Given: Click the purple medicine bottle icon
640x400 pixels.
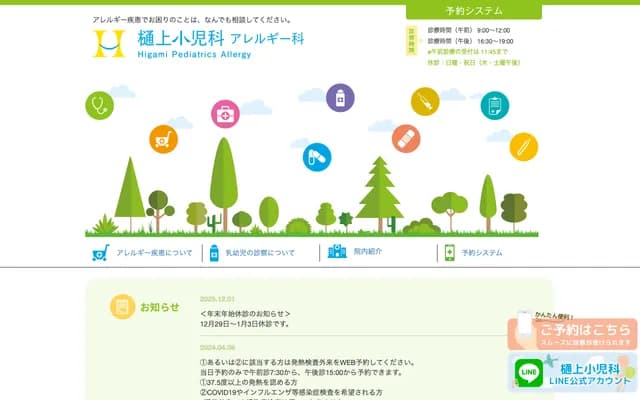Looking at the screenshot, I should [x=340, y=97].
